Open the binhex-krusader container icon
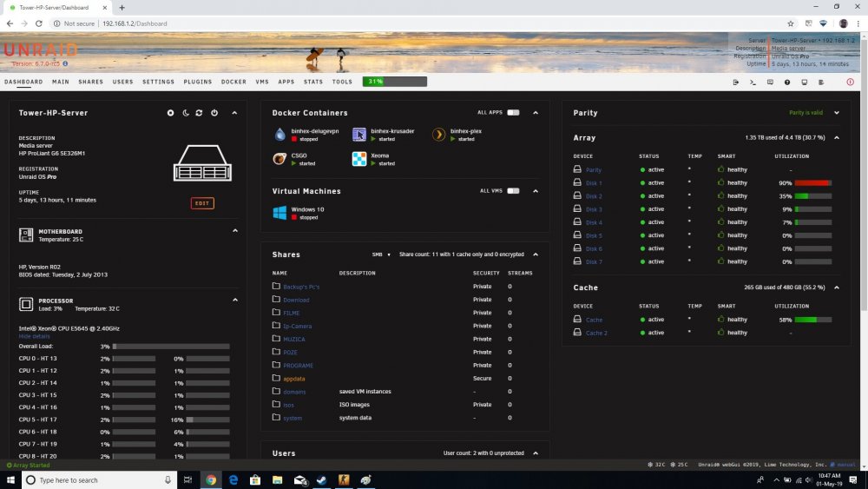Image resolution: width=868 pixels, height=489 pixels. [x=359, y=134]
